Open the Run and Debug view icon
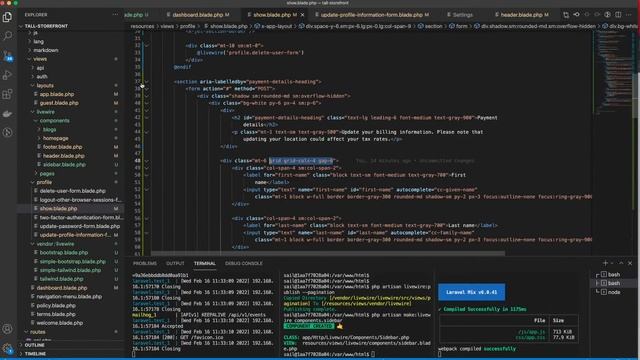Image resolution: width=640 pixels, height=360 pixels. [7, 75]
